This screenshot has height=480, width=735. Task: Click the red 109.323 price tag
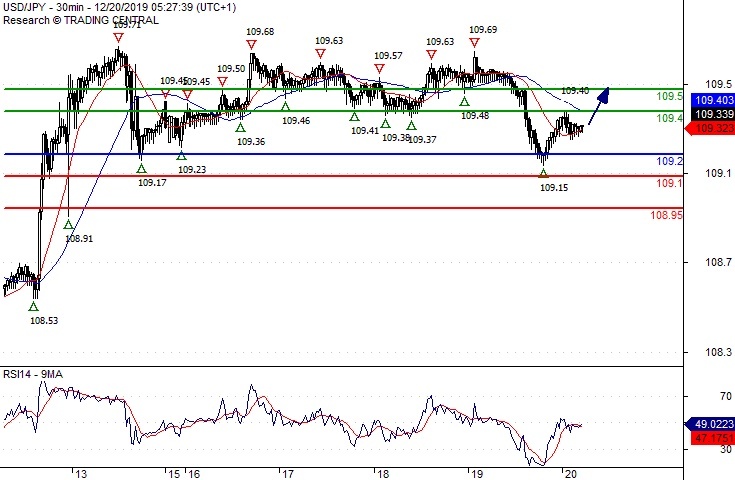tap(710, 128)
